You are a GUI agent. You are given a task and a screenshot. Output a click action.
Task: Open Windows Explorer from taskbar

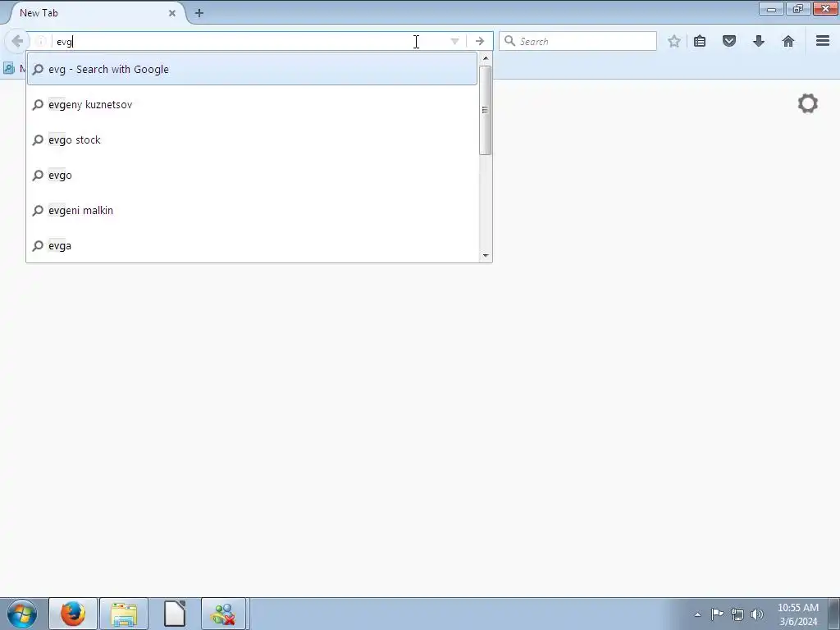(x=124, y=614)
